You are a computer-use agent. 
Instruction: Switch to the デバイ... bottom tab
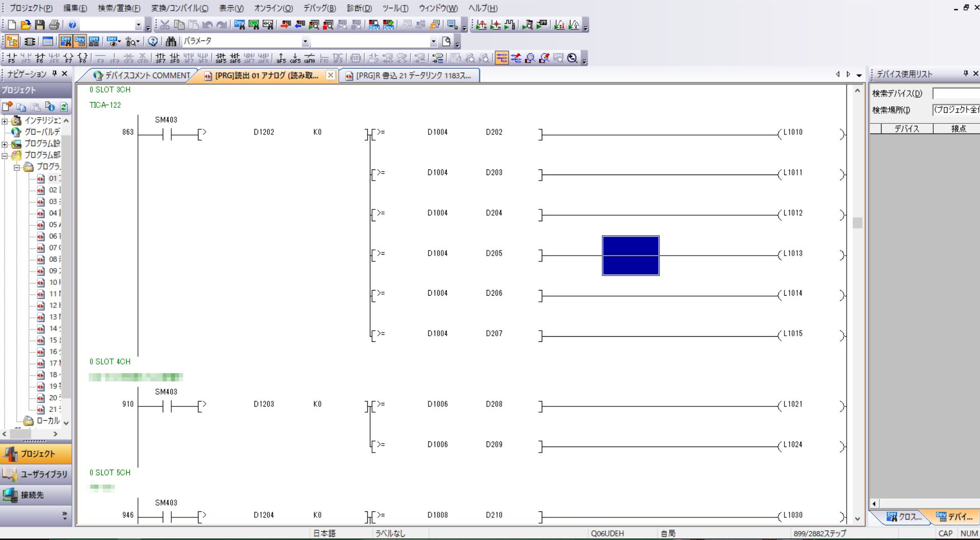(x=954, y=517)
